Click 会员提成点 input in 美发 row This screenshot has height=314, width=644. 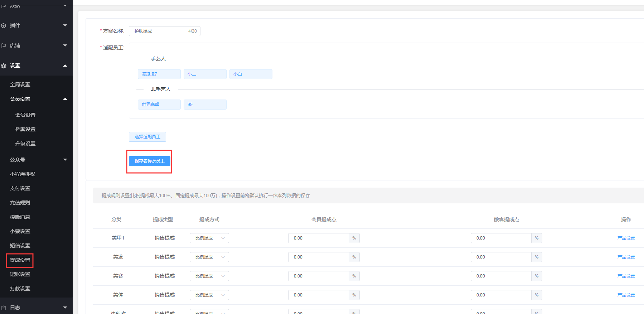point(319,257)
